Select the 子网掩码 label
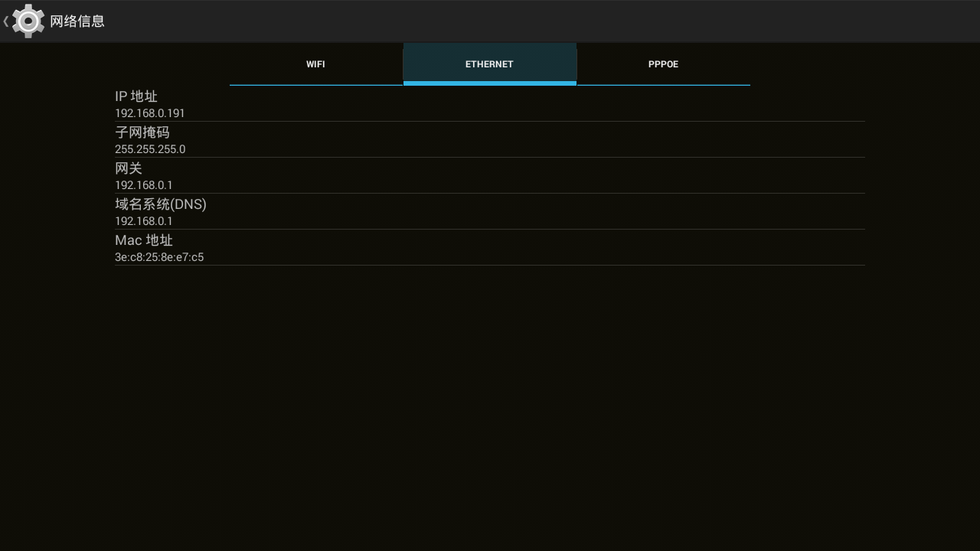 pyautogui.click(x=142, y=132)
